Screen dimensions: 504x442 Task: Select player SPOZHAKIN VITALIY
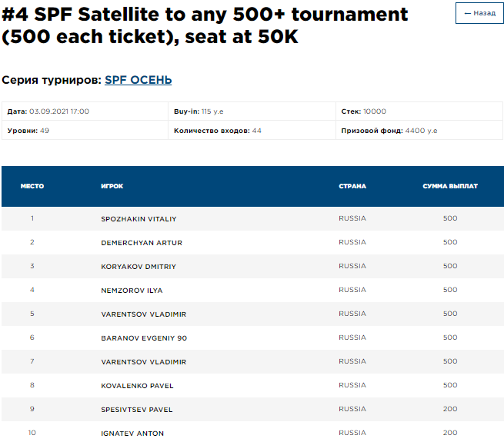tap(139, 219)
